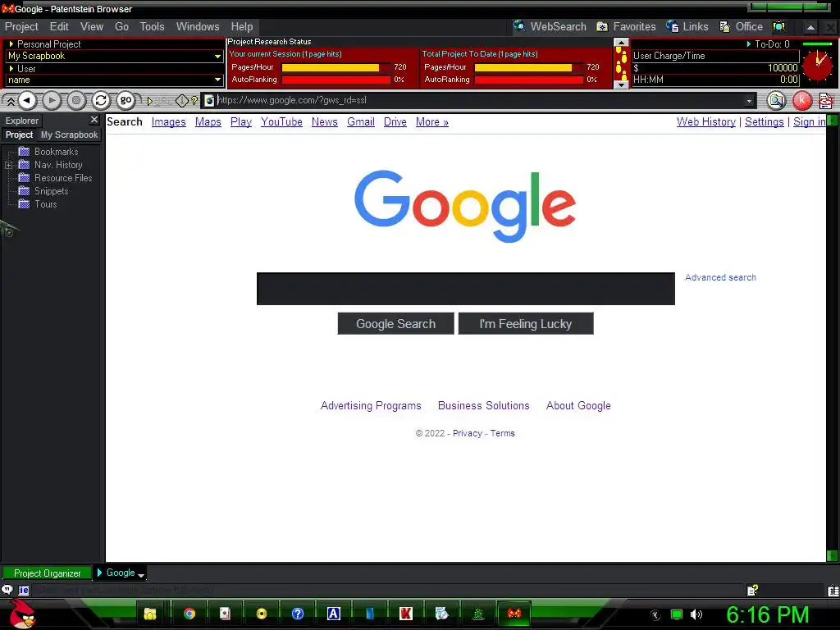Click I'm Feeling Lucky button

(x=526, y=323)
